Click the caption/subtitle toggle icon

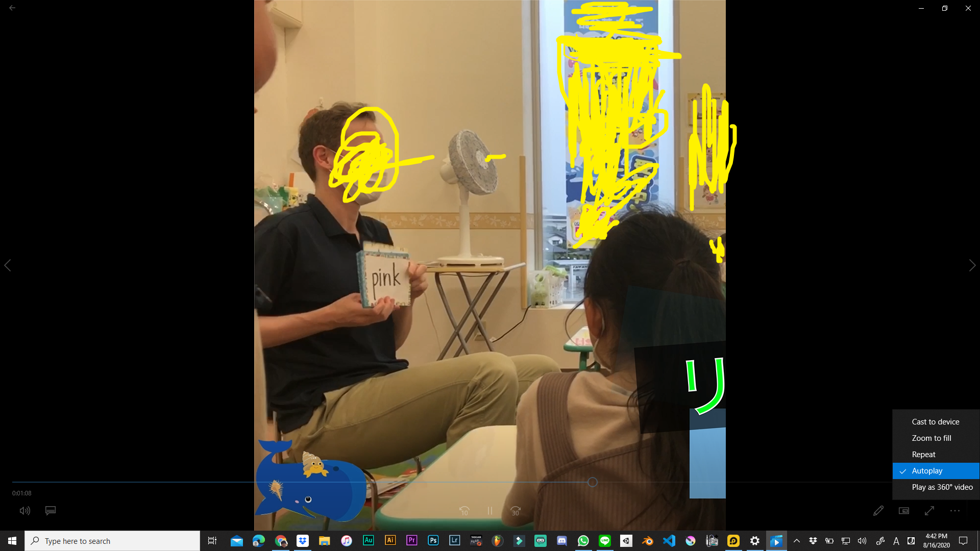coord(51,511)
